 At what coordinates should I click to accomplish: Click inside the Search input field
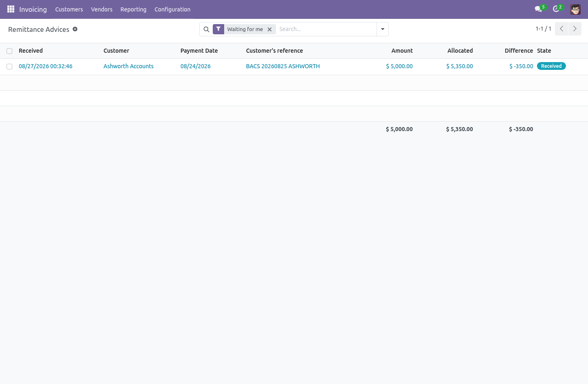coord(326,29)
